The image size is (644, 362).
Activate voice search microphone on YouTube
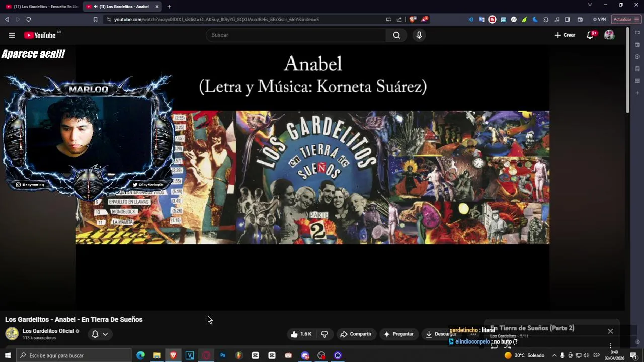pos(419,35)
